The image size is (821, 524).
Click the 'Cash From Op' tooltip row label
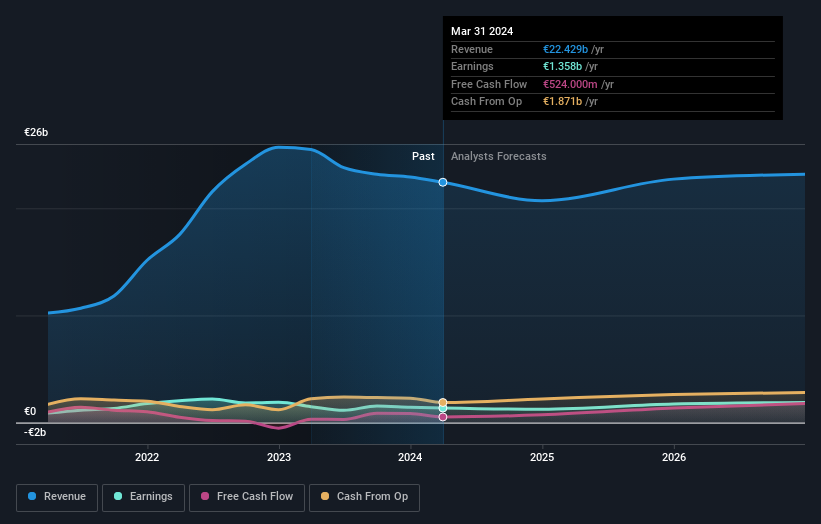click(x=486, y=102)
